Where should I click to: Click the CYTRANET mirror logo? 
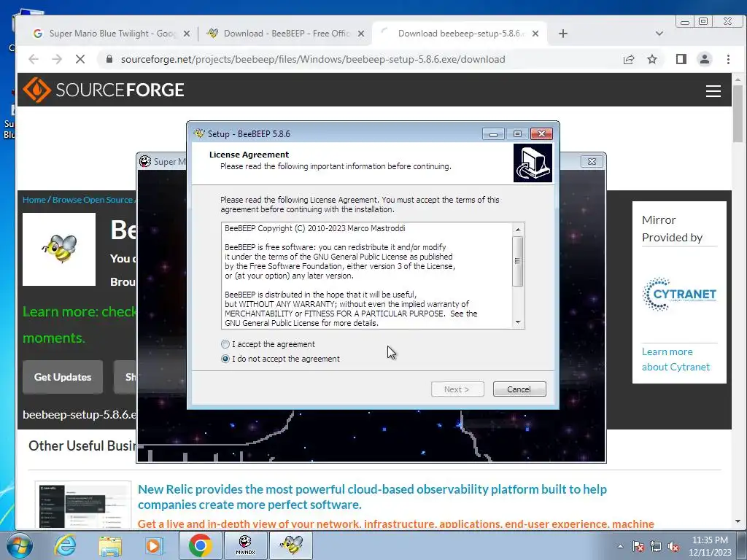679,295
